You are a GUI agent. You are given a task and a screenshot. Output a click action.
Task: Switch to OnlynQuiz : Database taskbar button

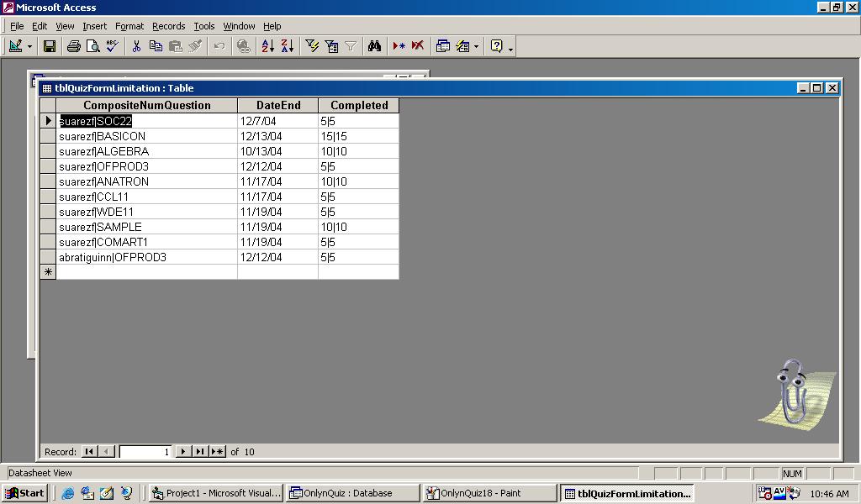(x=352, y=493)
